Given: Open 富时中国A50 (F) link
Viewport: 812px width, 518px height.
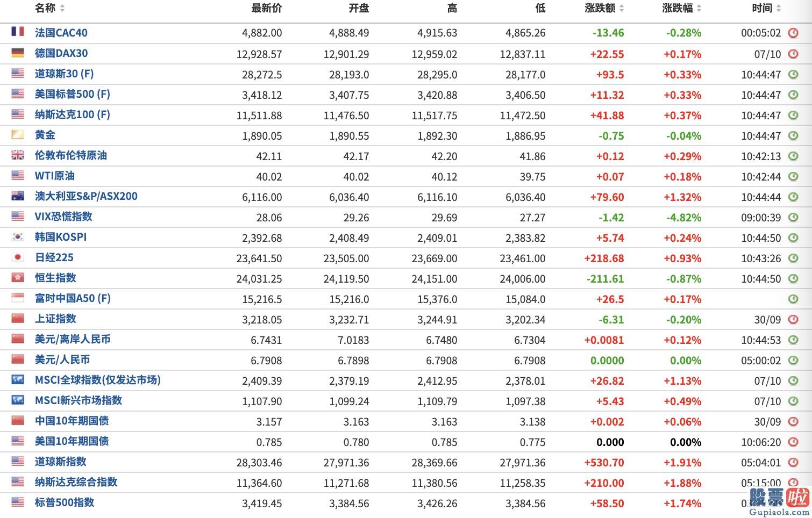Looking at the screenshot, I should pyautogui.click(x=73, y=298).
